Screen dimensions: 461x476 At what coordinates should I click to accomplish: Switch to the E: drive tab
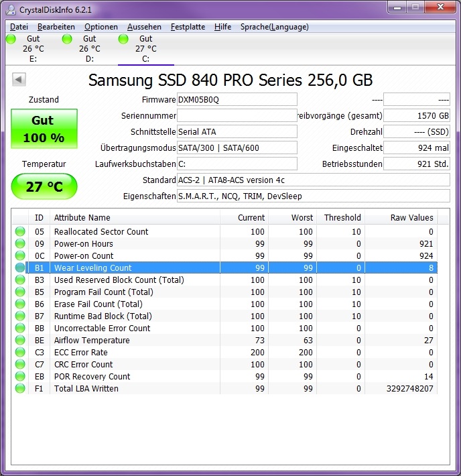pyautogui.click(x=33, y=48)
